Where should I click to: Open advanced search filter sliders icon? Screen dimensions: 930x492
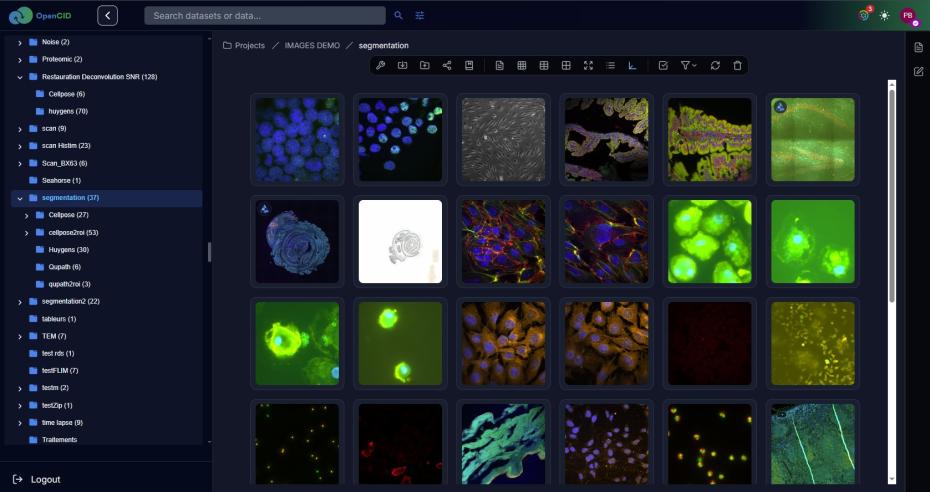[420, 15]
